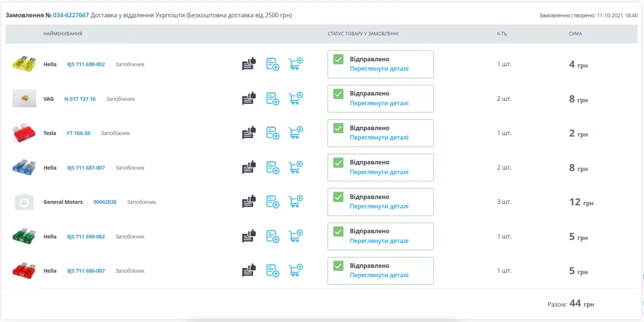This screenshot has height=322, width=644.
Task: Click the review icon for Tesla FT 10A.50
Action: [x=248, y=133]
